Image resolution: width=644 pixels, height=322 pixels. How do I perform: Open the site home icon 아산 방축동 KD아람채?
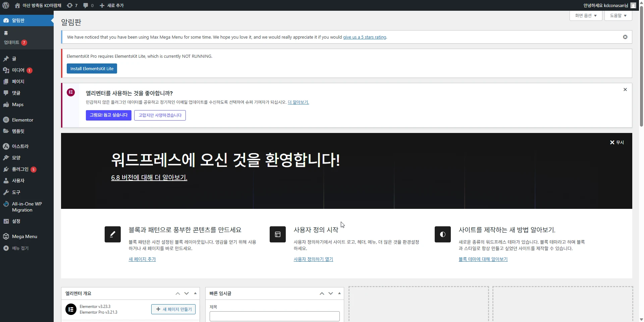point(17,5)
